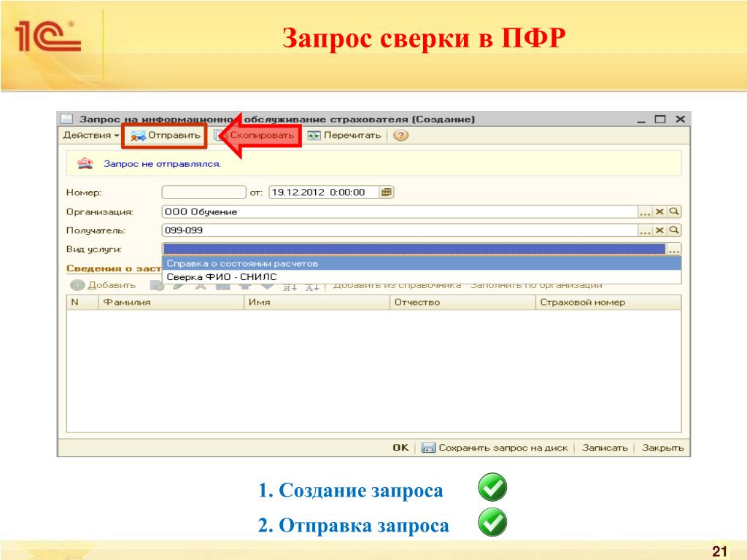
Task: Click the pension fund status icon
Action: pos(85,164)
